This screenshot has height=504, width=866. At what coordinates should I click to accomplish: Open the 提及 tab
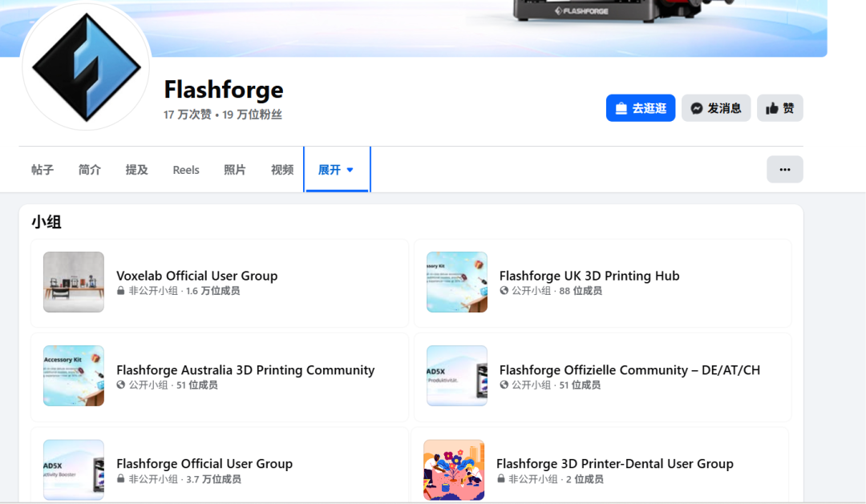click(x=137, y=170)
